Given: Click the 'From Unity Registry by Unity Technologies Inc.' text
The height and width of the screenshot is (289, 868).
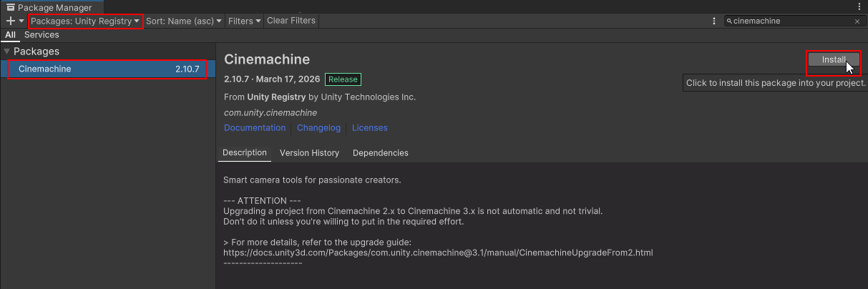Looking at the screenshot, I should (x=320, y=97).
